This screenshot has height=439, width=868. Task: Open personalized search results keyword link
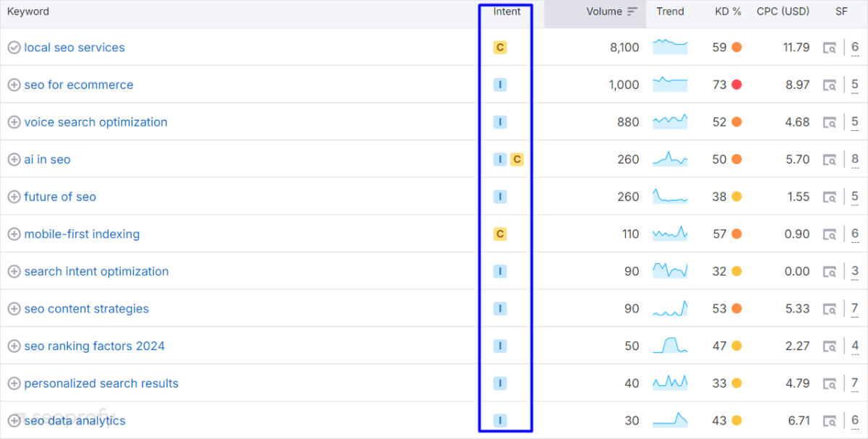point(101,383)
